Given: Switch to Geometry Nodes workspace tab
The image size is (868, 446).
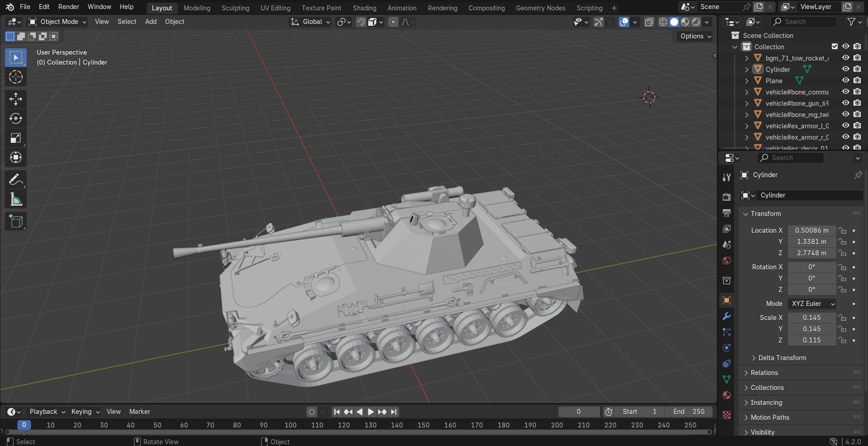Looking at the screenshot, I should tap(541, 8).
